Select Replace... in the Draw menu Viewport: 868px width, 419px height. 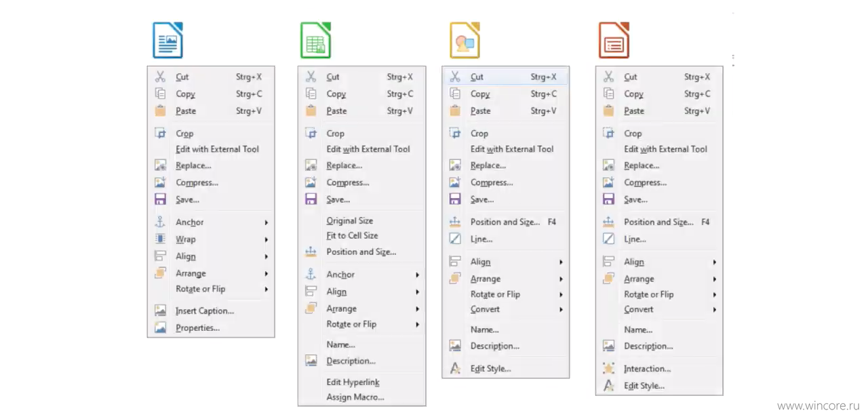(x=488, y=165)
